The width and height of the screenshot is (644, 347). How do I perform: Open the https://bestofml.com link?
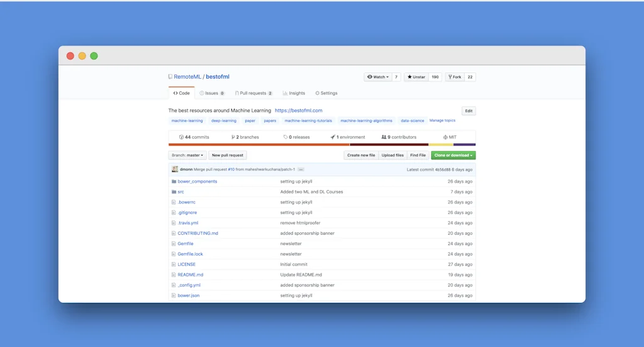tap(299, 111)
